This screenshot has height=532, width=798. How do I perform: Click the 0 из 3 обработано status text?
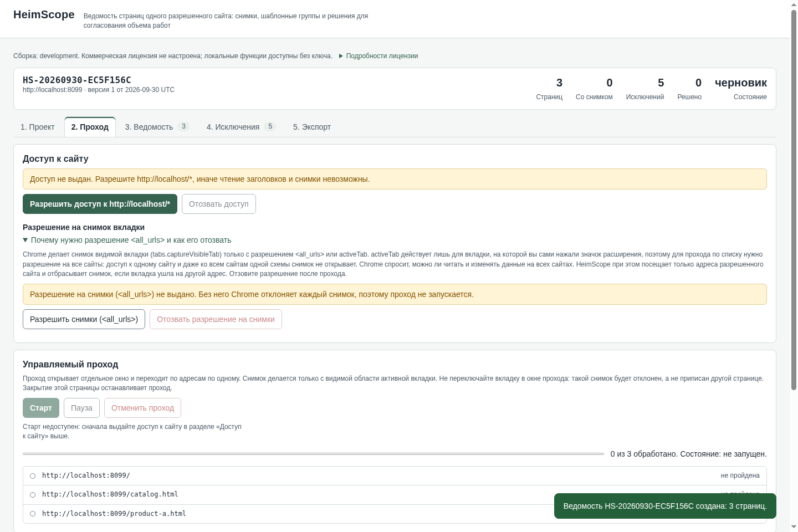tap(688, 454)
